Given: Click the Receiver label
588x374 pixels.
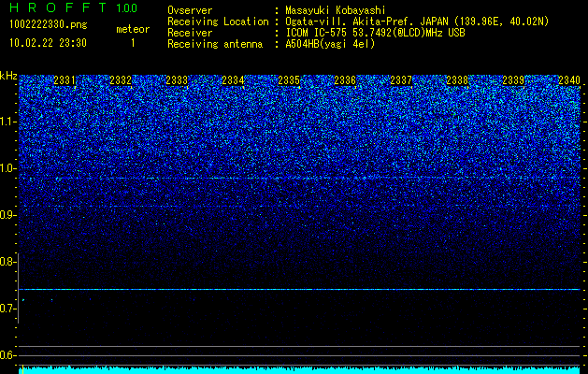Looking at the screenshot, I should coord(190,33).
